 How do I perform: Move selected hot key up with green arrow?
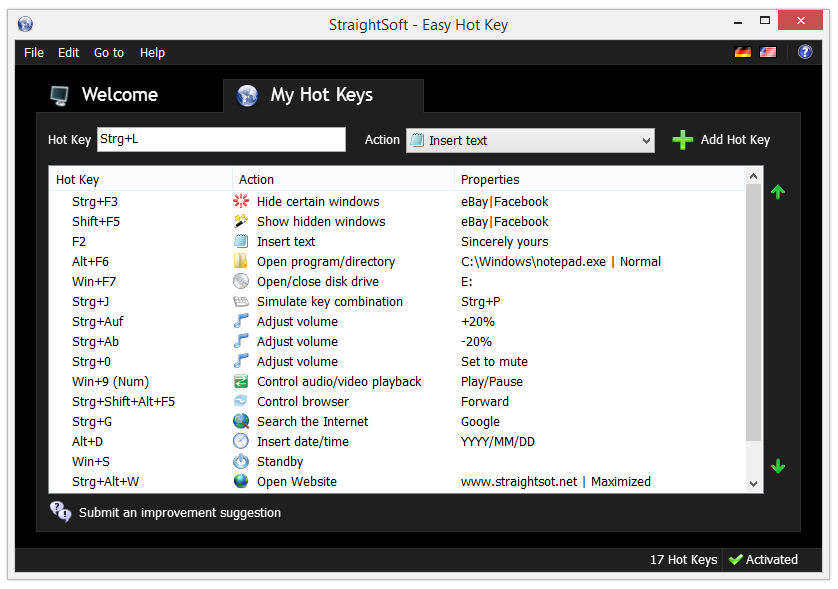pyautogui.click(x=778, y=192)
